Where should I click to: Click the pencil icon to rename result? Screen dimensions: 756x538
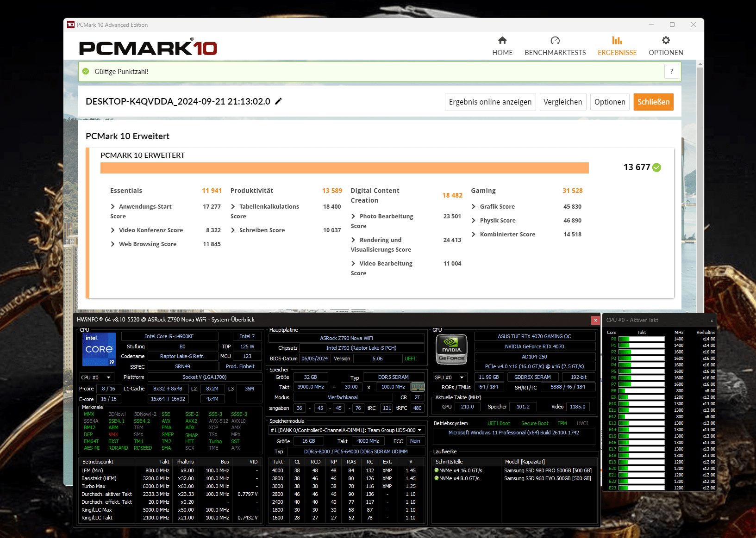pos(278,101)
